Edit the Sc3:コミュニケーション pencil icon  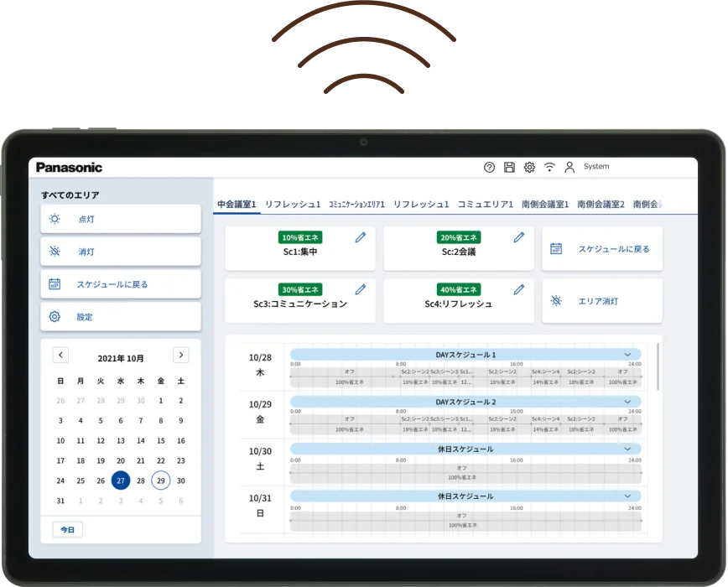tap(361, 289)
